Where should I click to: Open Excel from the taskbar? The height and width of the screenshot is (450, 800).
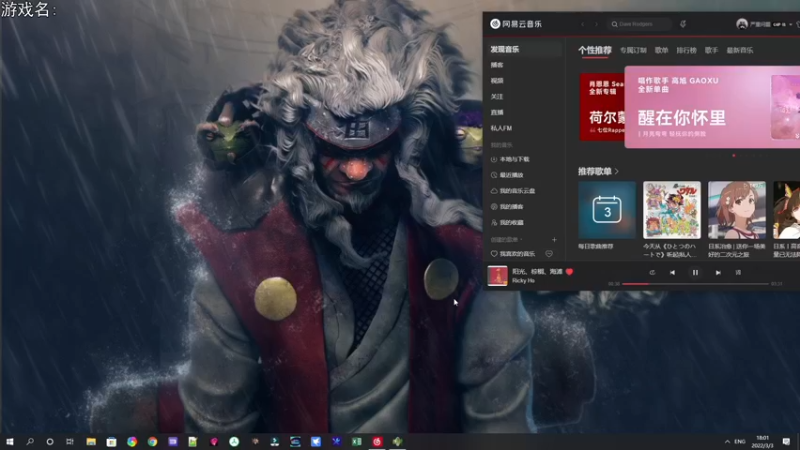[x=357, y=442]
